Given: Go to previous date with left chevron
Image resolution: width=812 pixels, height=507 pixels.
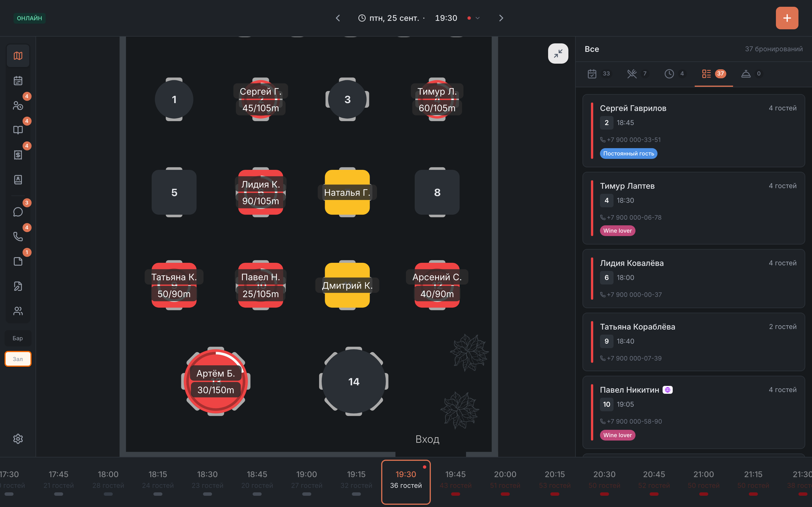Looking at the screenshot, I should tap(338, 18).
